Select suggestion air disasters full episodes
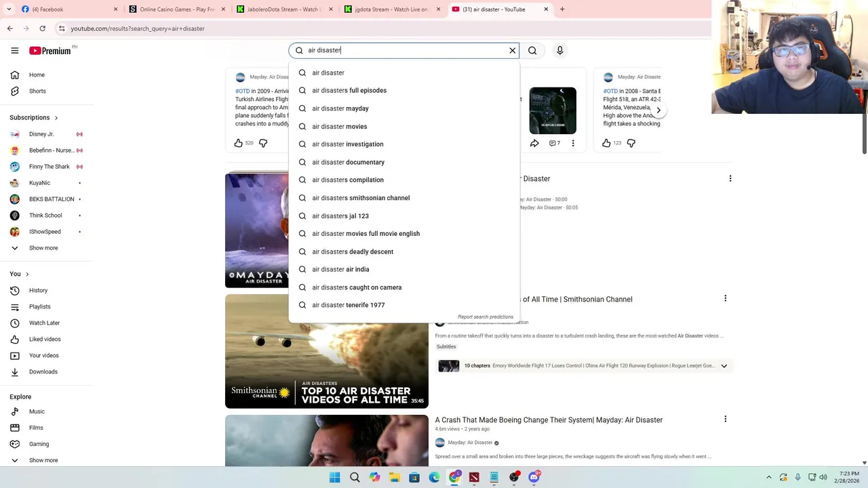Screen dimensions: 868x488 coord(404,90)
